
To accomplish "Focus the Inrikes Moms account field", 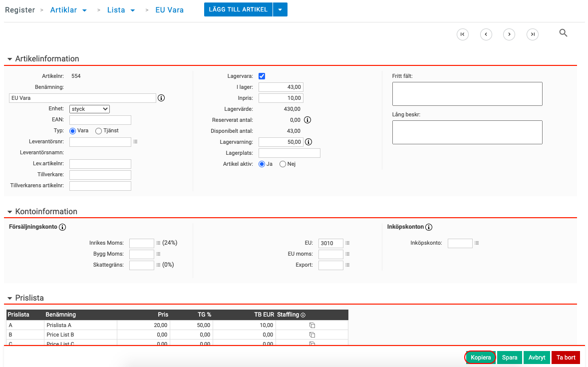I will [x=142, y=243].
